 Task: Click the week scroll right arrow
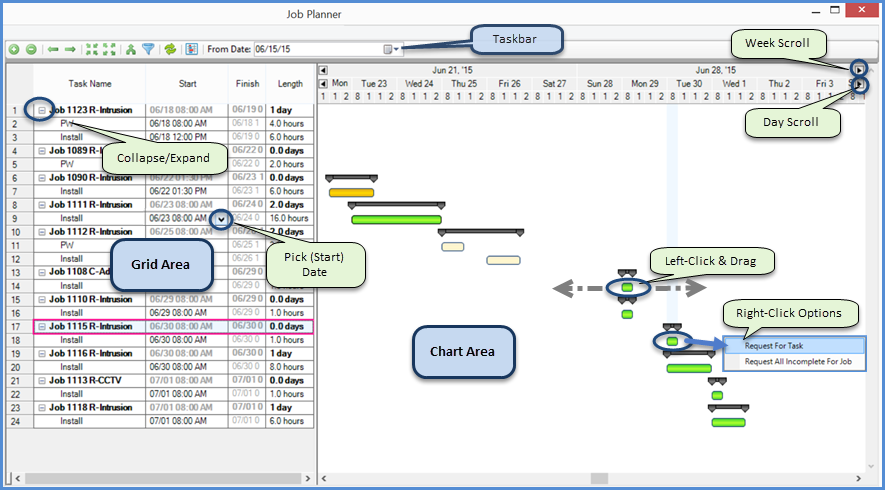pyautogui.click(x=859, y=71)
